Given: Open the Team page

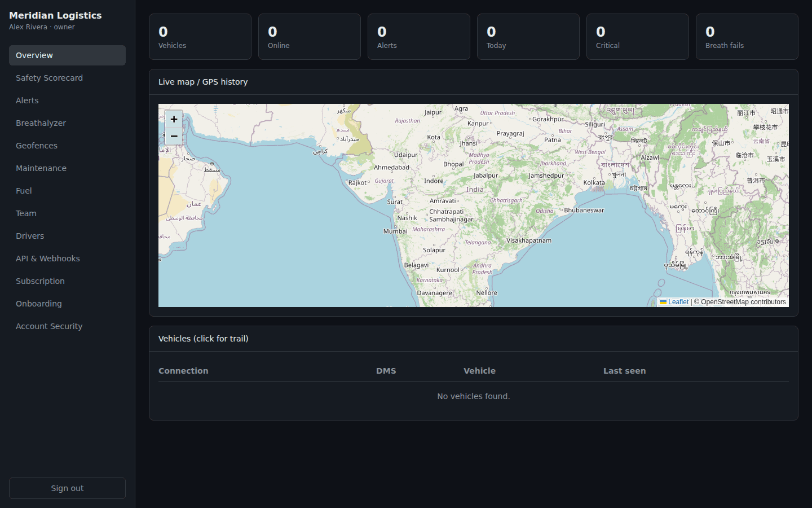Looking at the screenshot, I should point(67,213).
